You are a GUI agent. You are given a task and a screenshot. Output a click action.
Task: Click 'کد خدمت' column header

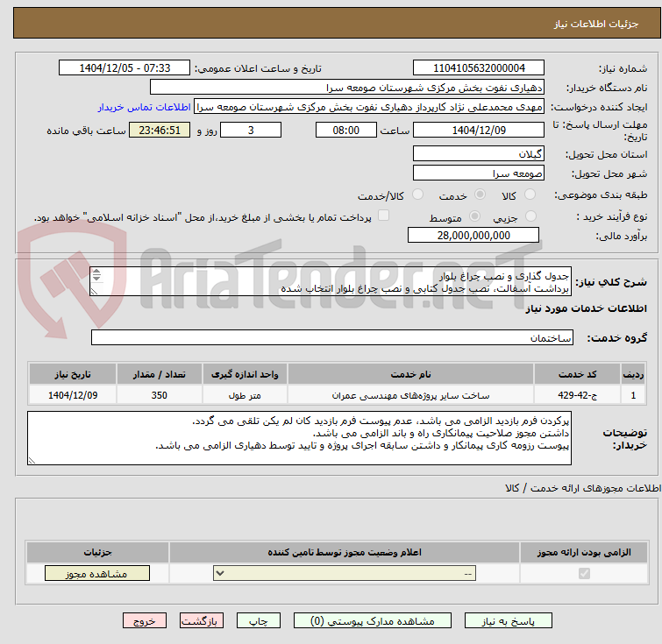577,374
